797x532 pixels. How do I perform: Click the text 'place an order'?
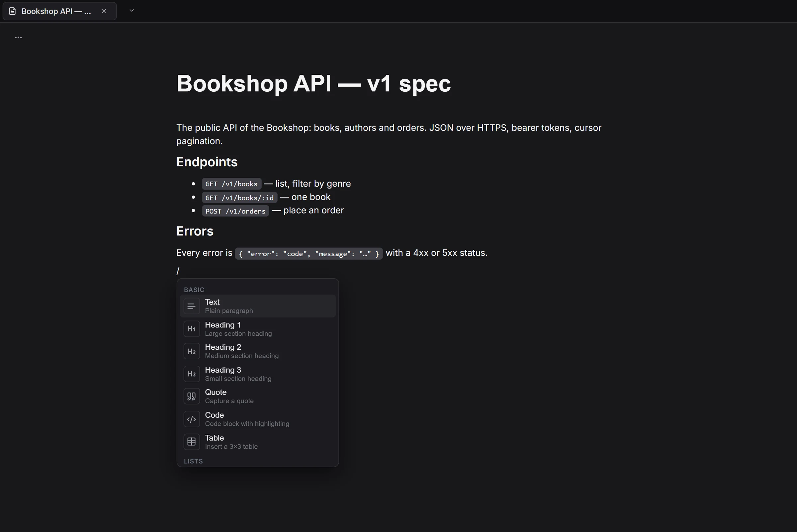point(313,210)
